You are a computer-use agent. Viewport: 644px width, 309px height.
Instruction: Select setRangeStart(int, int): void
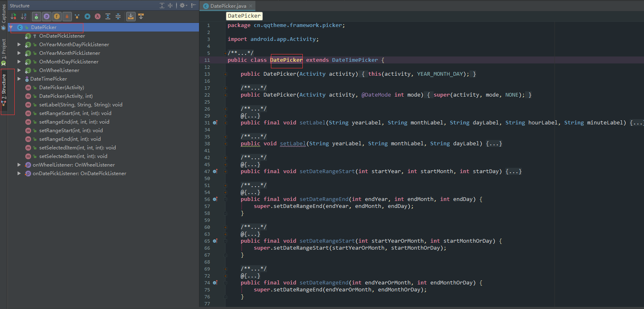coord(71,131)
